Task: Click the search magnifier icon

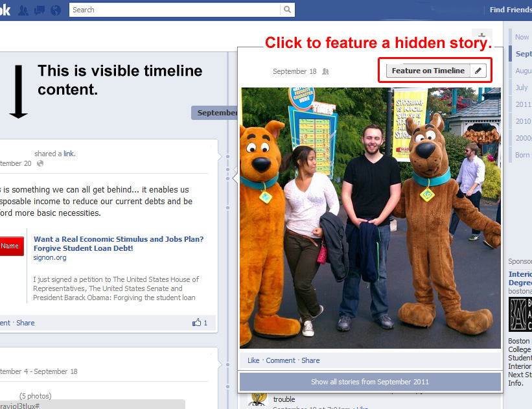Action: [x=287, y=10]
